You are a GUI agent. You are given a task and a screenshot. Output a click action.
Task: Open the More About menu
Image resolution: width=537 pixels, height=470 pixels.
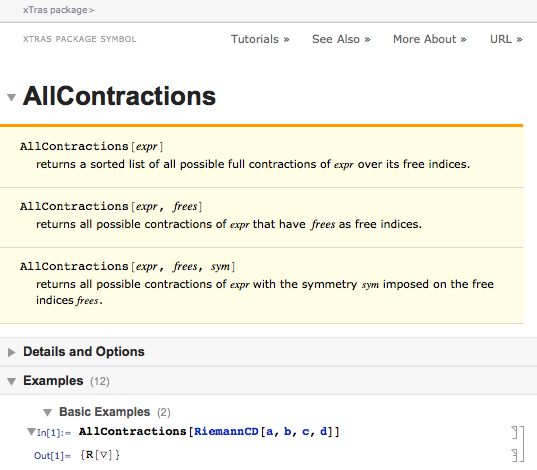coord(429,39)
